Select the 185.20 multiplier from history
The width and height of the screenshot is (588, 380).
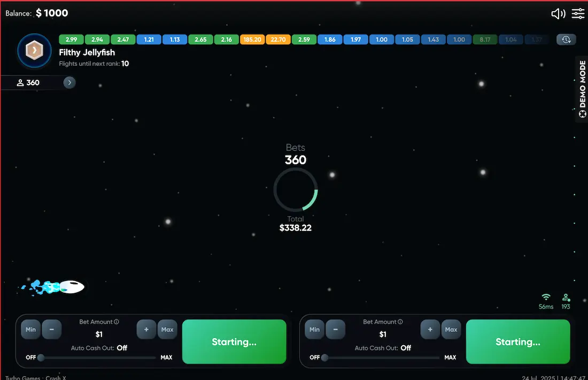tap(252, 39)
